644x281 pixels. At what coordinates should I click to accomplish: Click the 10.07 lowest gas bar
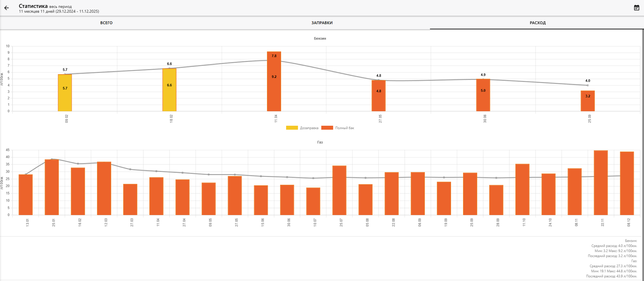click(x=313, y=201)
